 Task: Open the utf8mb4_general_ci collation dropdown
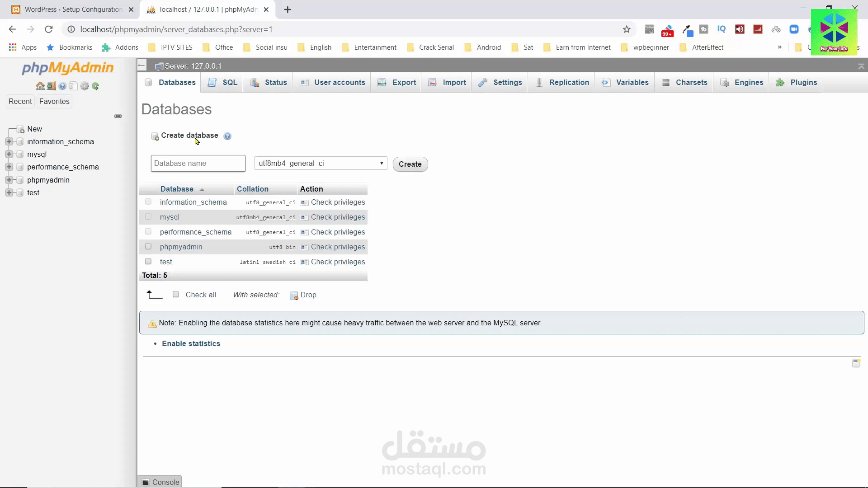[x=321, y=164]
